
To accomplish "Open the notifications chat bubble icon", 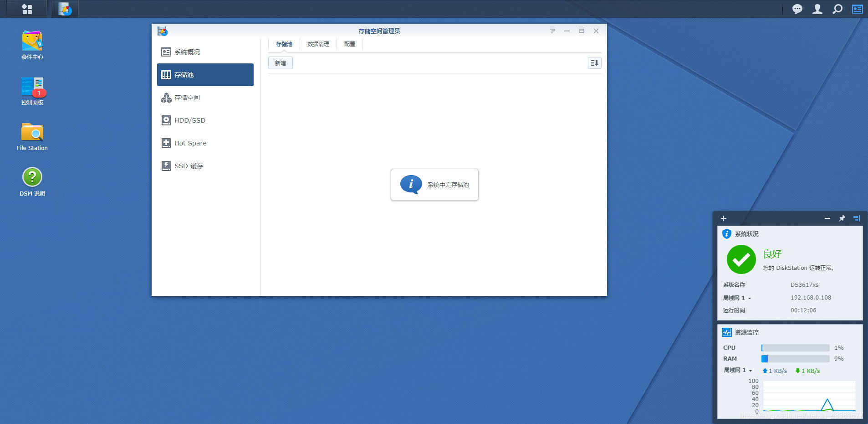I will (x=797, y=9).
